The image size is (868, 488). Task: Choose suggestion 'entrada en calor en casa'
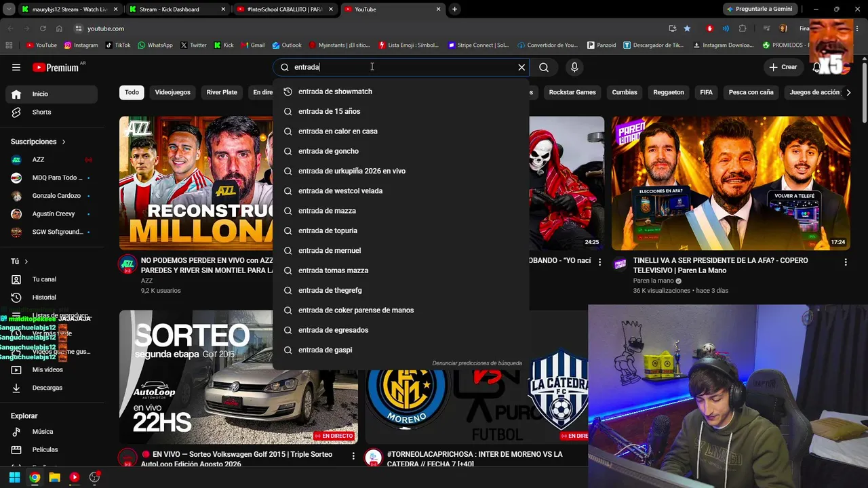[401, 131]
